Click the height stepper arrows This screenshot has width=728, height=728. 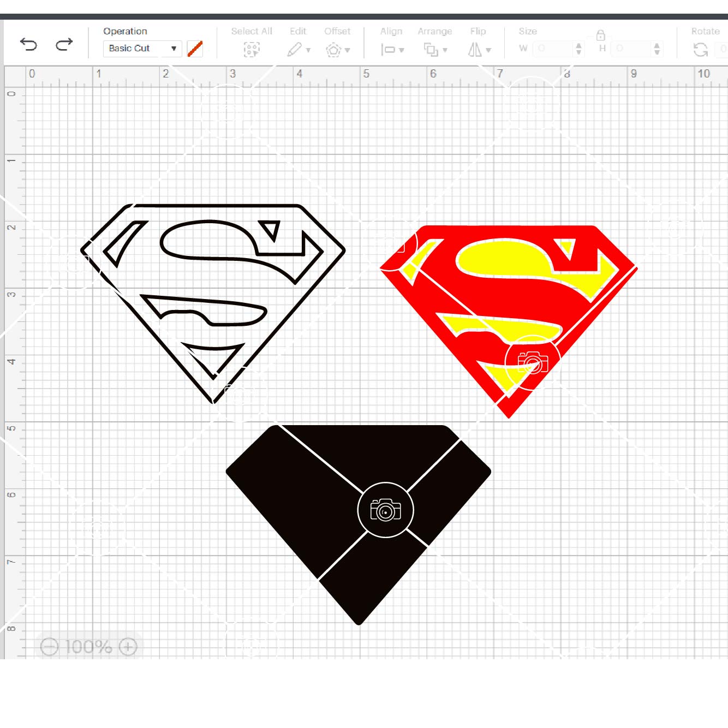[x=657, y=49]
